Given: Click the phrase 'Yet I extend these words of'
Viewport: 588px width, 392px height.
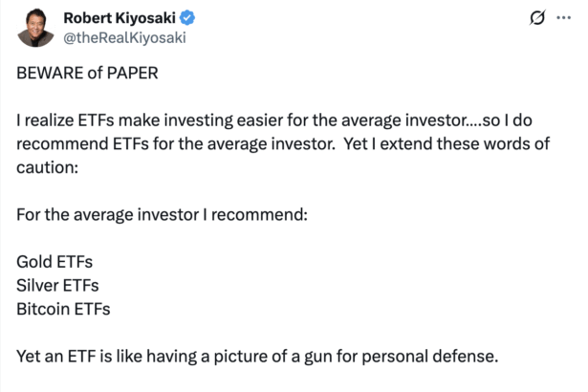Looking at the screenshot, I should tap(446, 143).
